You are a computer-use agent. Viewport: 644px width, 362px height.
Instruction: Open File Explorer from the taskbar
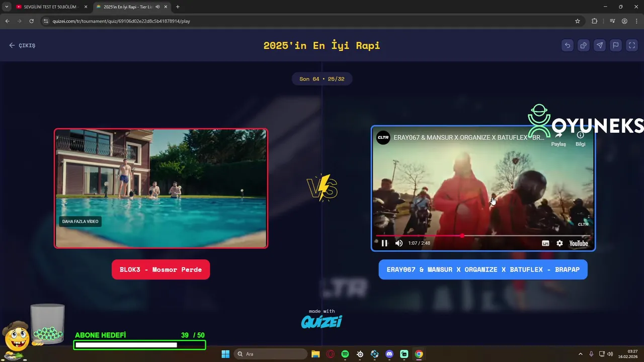pyautogui.click(x=315, y=354)
